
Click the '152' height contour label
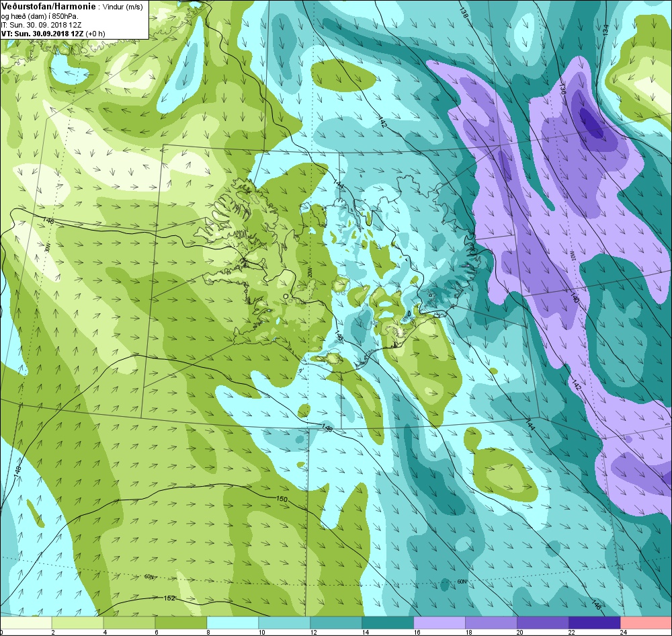(170, 598)
